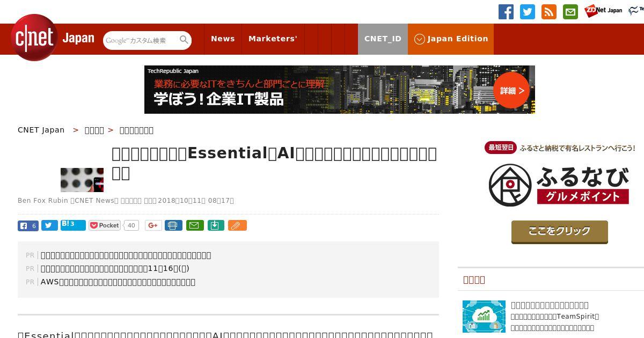Screen dimensions: 644x338
Task: Click the CNET Japan breadcrumb link
Action: [x=41, y=130]
